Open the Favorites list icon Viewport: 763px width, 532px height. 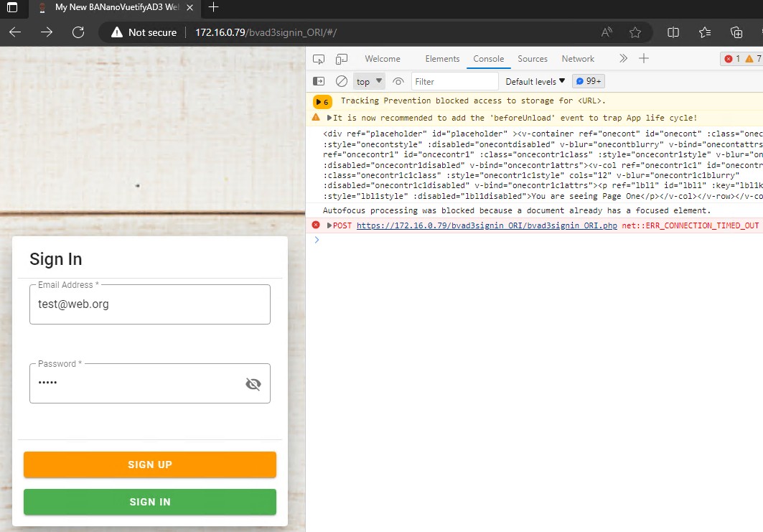(705, 32)
